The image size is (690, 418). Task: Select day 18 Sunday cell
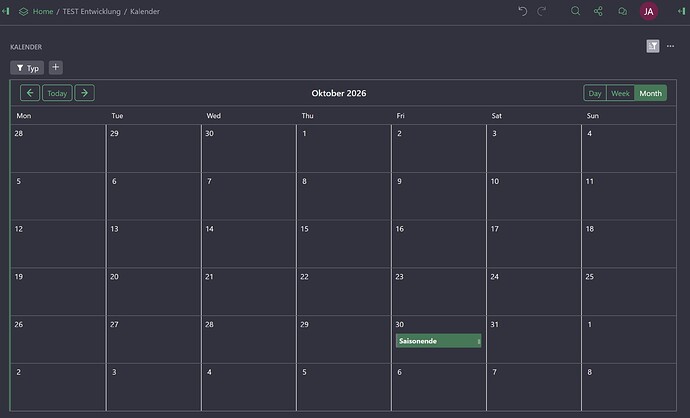tap(629, 244)
